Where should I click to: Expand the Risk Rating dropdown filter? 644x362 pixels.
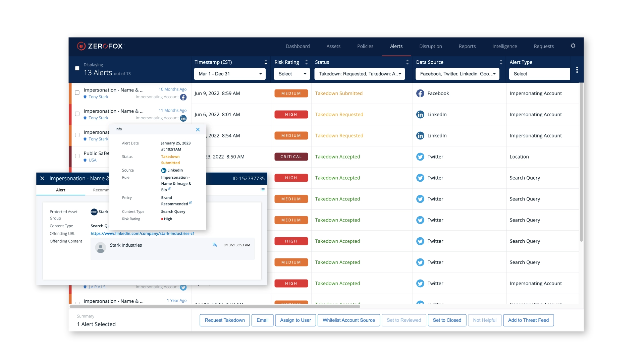291,74
